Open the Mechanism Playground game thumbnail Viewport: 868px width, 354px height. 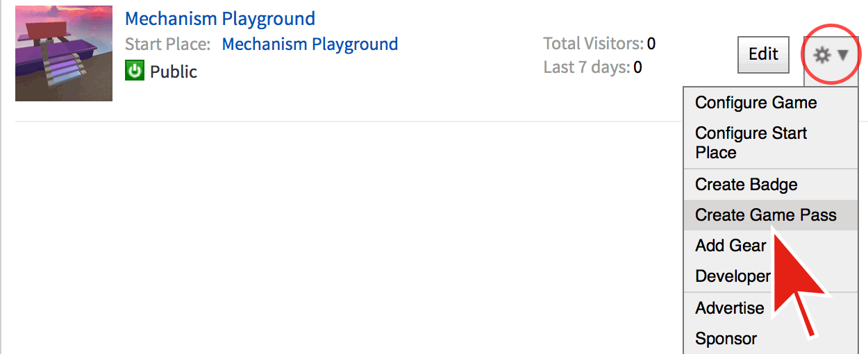(64, 53)
